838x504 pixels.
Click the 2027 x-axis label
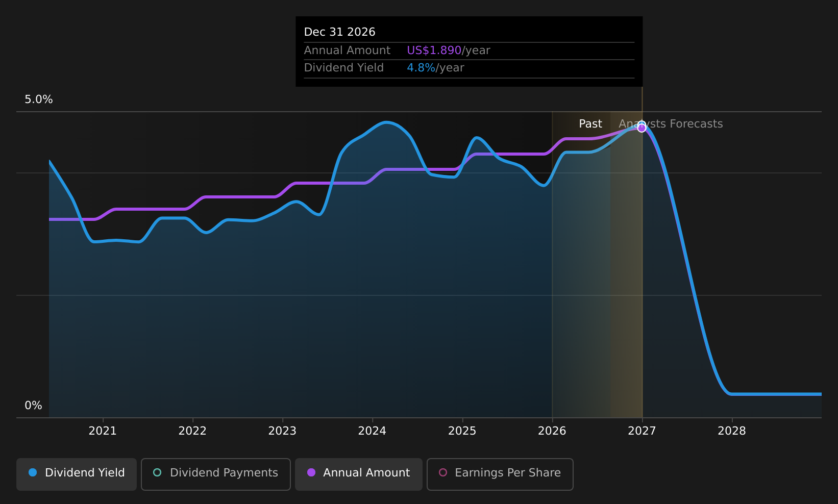click(x=642, y=431)
